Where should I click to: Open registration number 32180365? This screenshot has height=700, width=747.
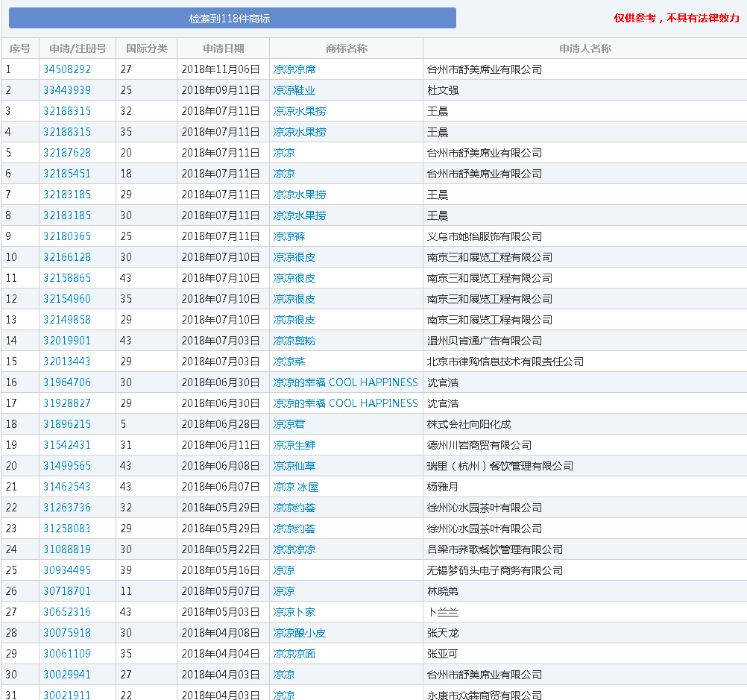click(67, 236)
